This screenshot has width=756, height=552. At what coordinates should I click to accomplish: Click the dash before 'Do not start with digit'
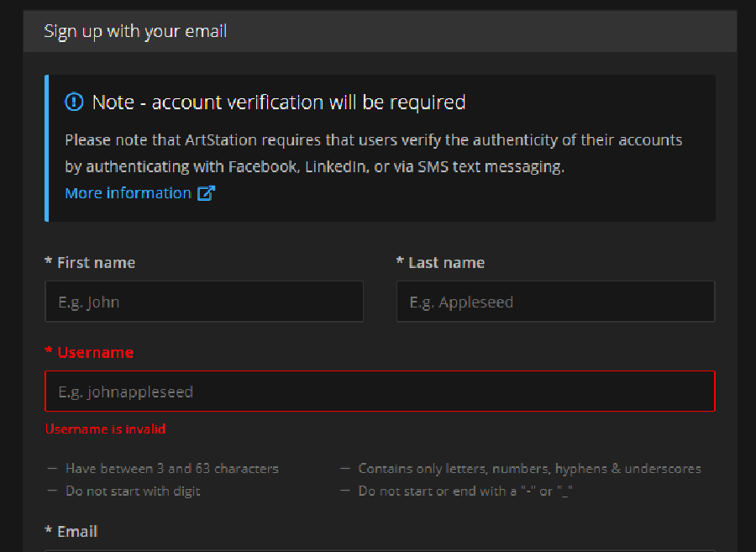tap(53, 491)
